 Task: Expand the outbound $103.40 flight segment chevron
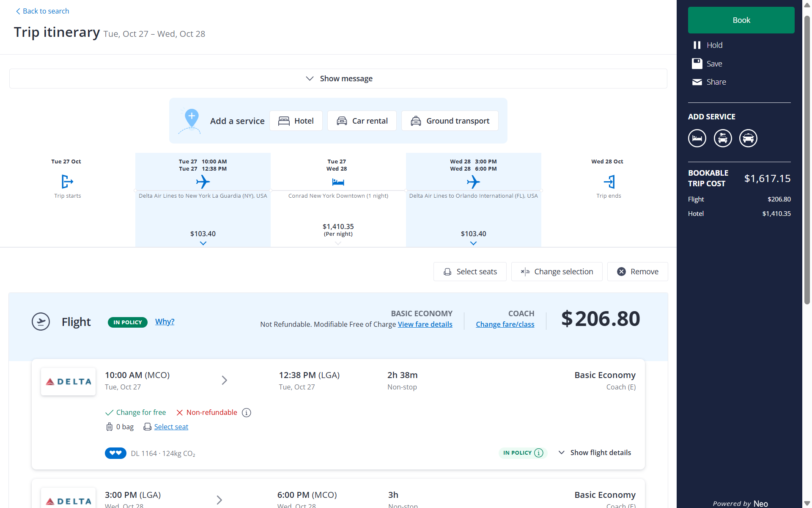203,243
